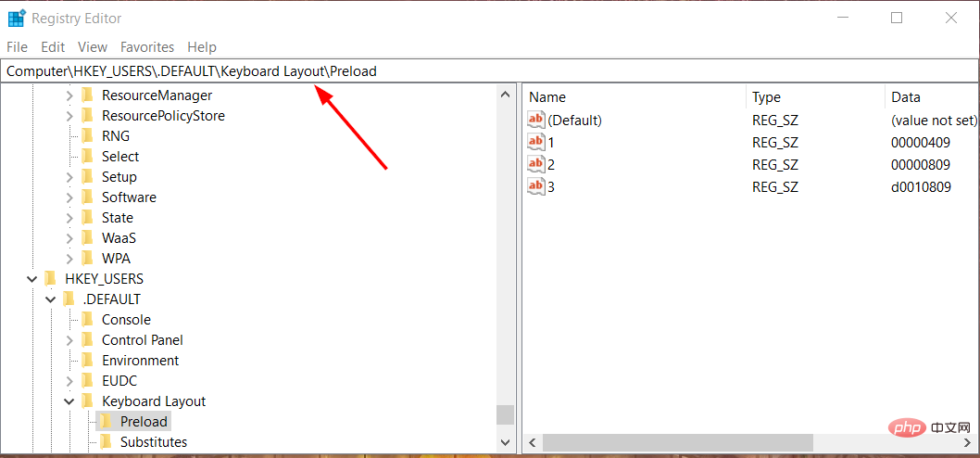Click the registry path address bar
Screen dimensions: 980x458
[x=489, y=71]
